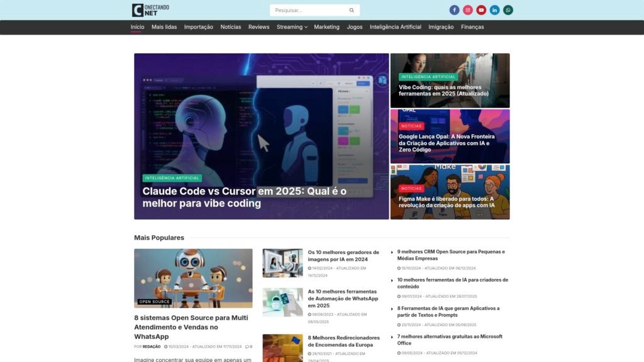Expand the Streaming dropdown menu

(x=292, y=27)
